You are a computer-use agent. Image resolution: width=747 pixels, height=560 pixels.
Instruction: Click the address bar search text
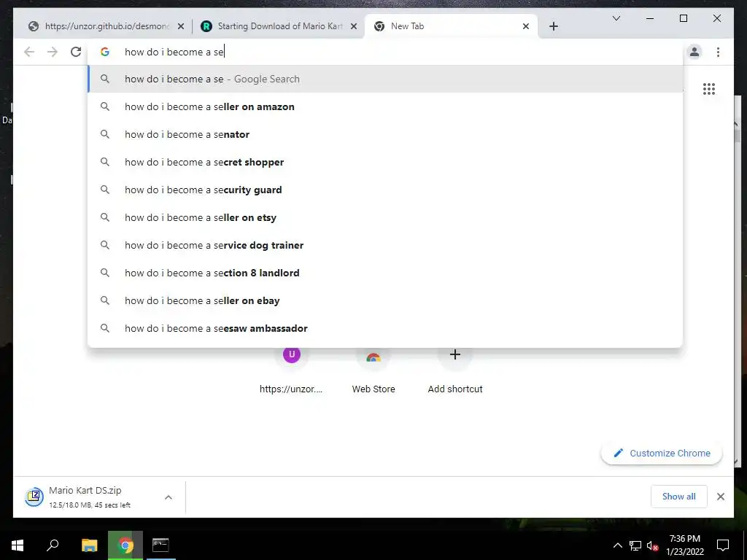click(174, 52)
